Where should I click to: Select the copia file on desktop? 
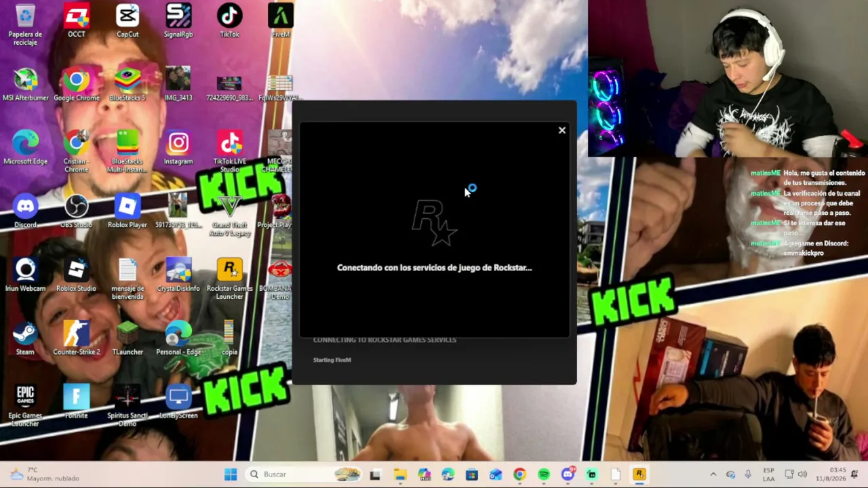pyautogui.click(x=229, y=338)
